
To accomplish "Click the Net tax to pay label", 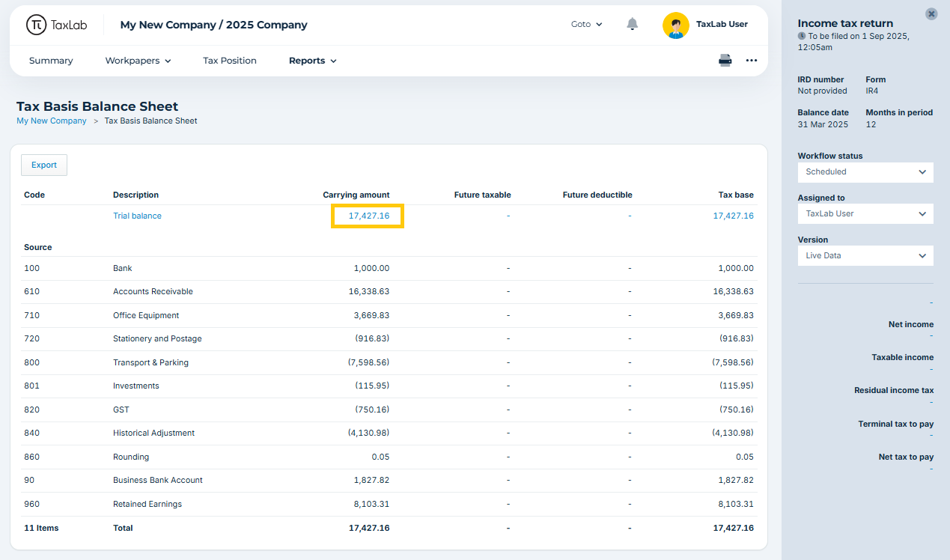I will point(906,457).
